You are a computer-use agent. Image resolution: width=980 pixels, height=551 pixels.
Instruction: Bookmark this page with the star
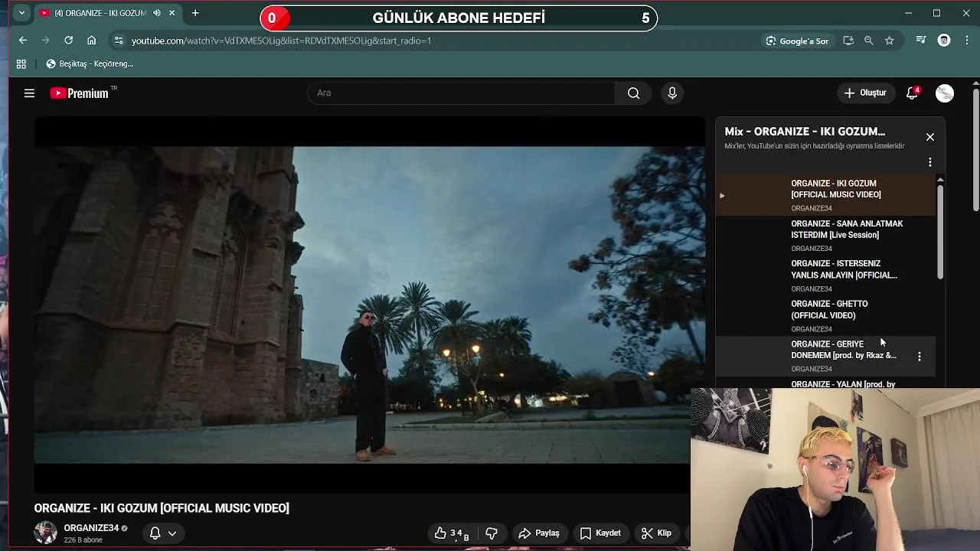coord(890,41)
